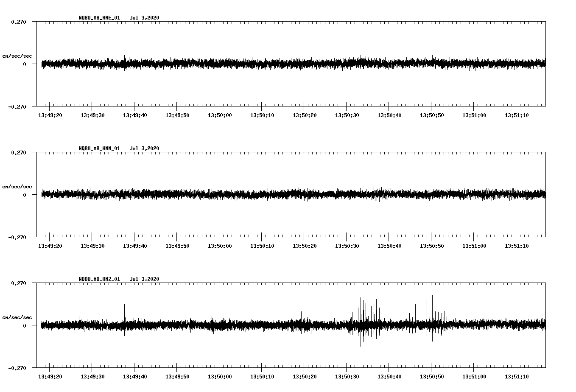Click the spike burst near 13:50:48 in HNZ trace
Viewport: 576px width, 392px height.
(x=427, y=317)
